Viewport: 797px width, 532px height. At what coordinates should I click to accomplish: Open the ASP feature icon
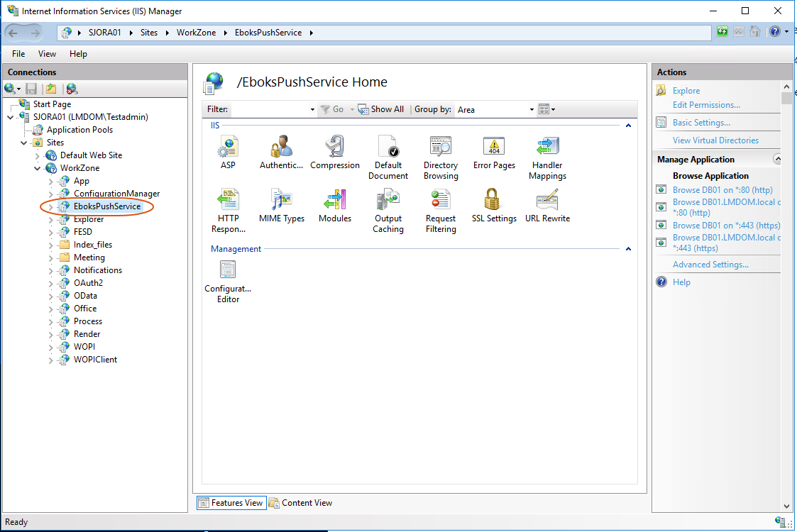(x=228, y=153)
